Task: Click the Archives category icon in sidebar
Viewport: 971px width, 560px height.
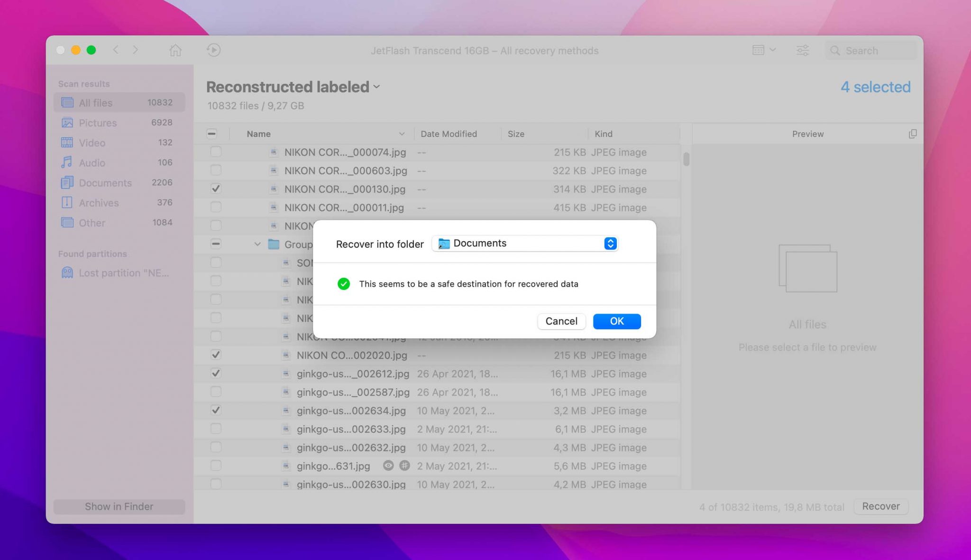Action: [67, 201]
